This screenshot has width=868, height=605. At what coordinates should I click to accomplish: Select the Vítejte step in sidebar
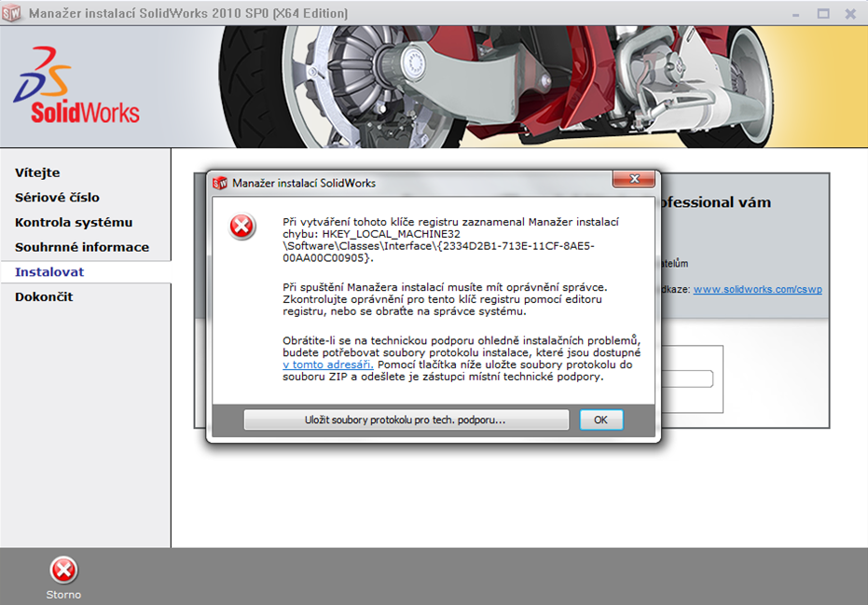click(x=37, y=172)
